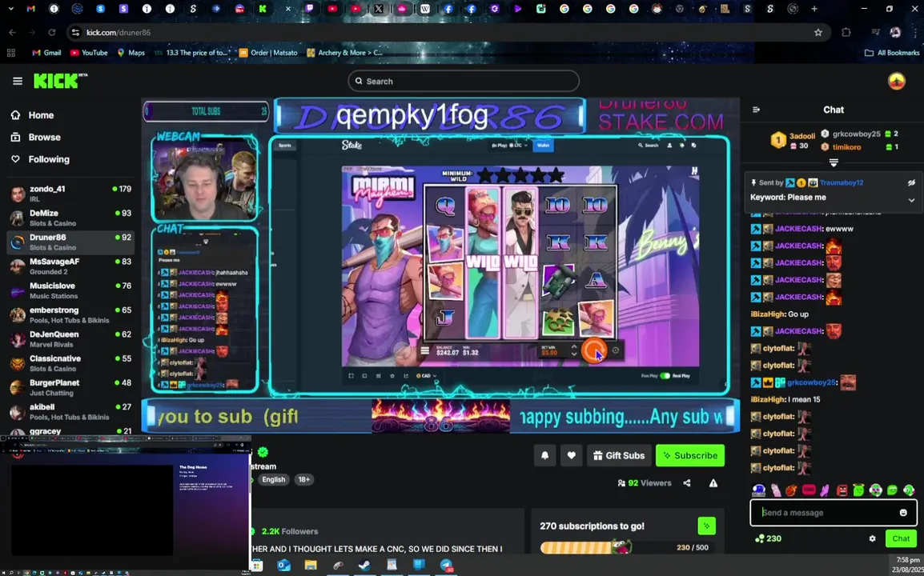Screen dimensions: 924x576
Task: Click the Twitch browser tab
Action: tap(309, 9)
